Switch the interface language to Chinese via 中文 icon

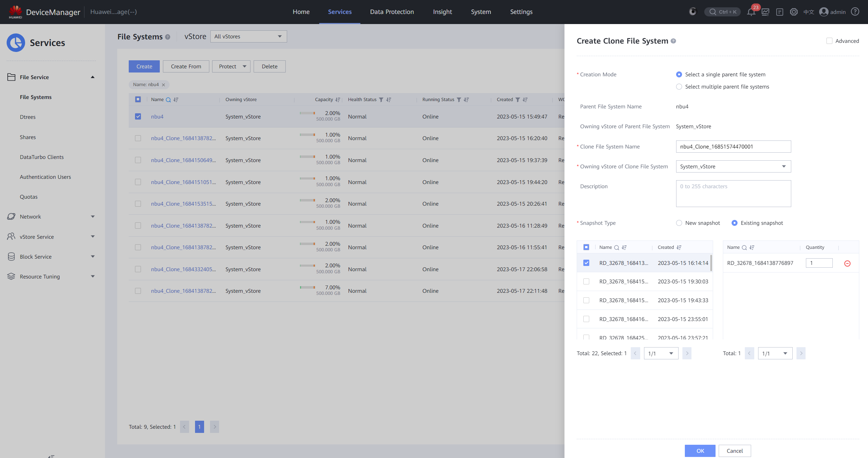click(808, 12)
